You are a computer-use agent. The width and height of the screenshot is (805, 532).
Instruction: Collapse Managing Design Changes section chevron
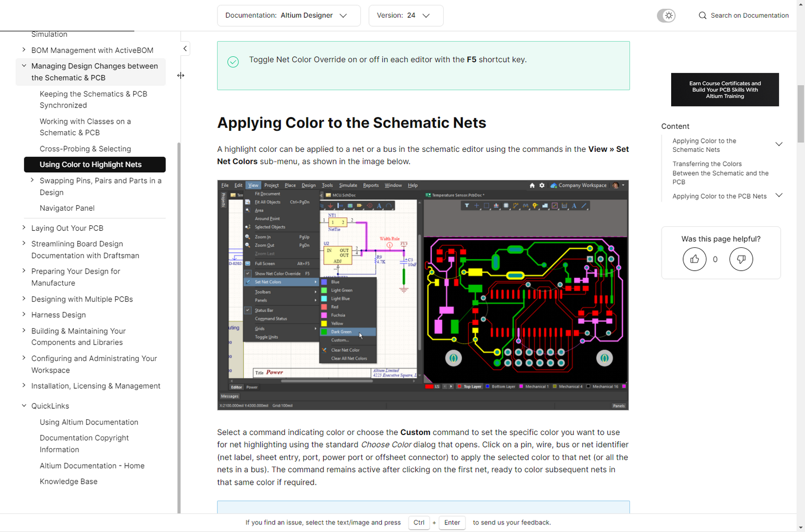24,65
